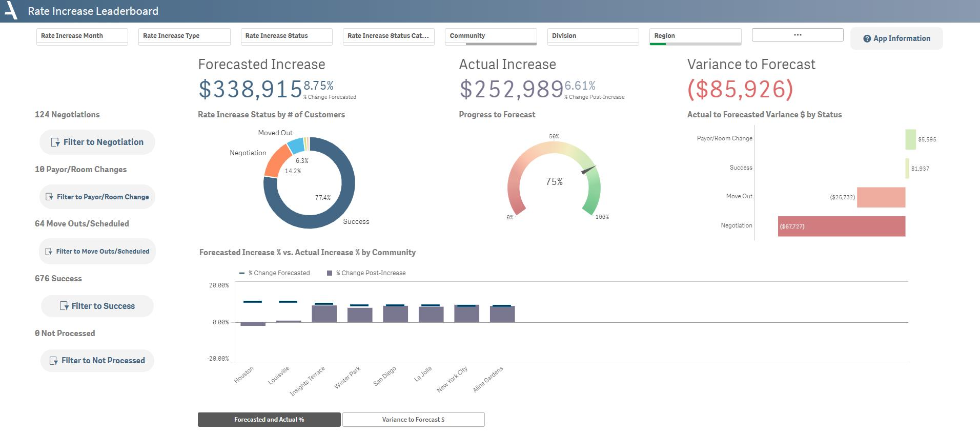
Task: Select the New York City bar
Action: coord(467,314)
